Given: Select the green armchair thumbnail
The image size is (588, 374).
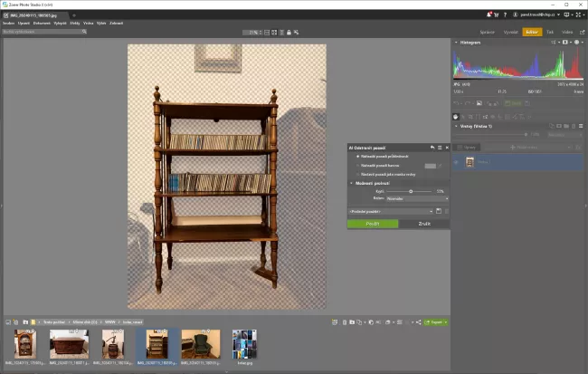Looking at the screenshot, I should [201, 344].
